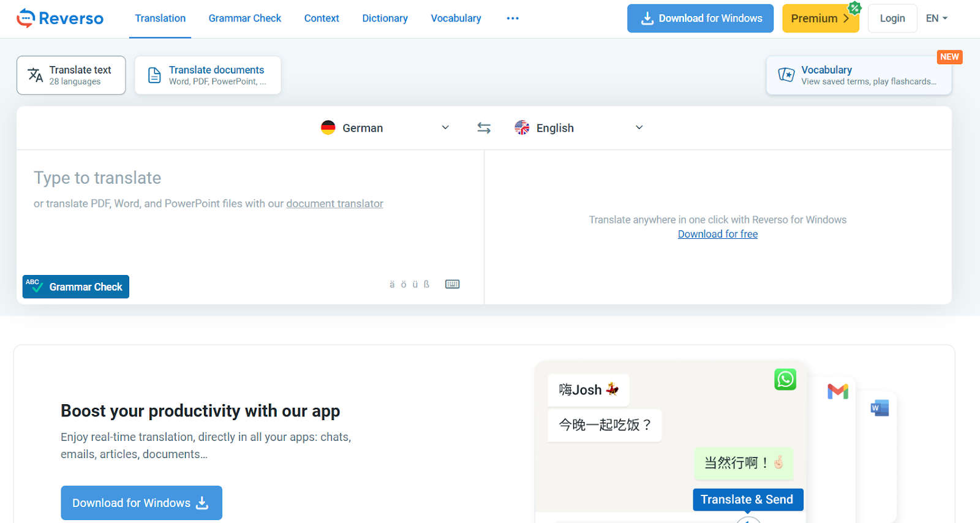Open the Grammar Check menu item
This screenshot has width=980, height=523.
[245, 18]
